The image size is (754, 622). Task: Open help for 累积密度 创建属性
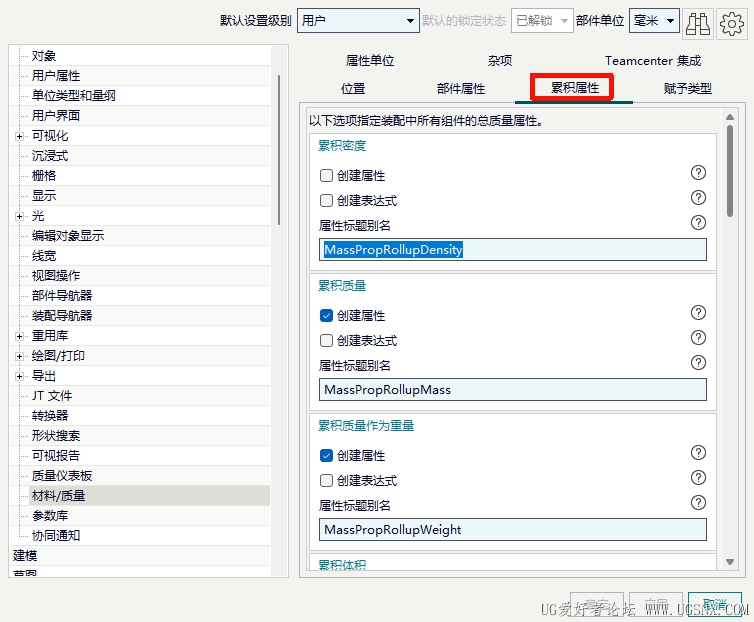pyautogui.click(x=698, y=173)
